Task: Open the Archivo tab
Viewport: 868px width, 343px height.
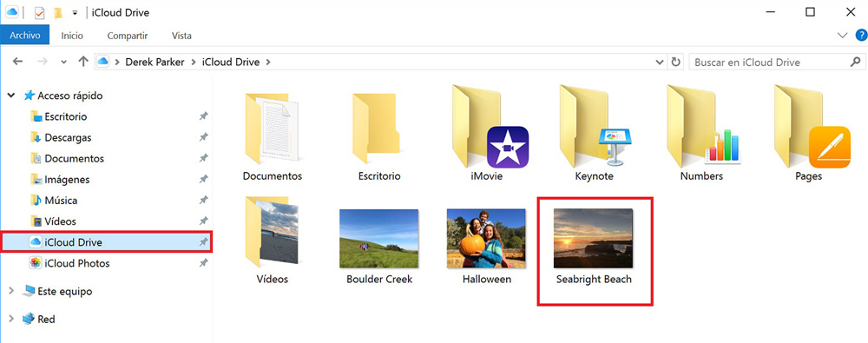Action: (x=25, y=36)
